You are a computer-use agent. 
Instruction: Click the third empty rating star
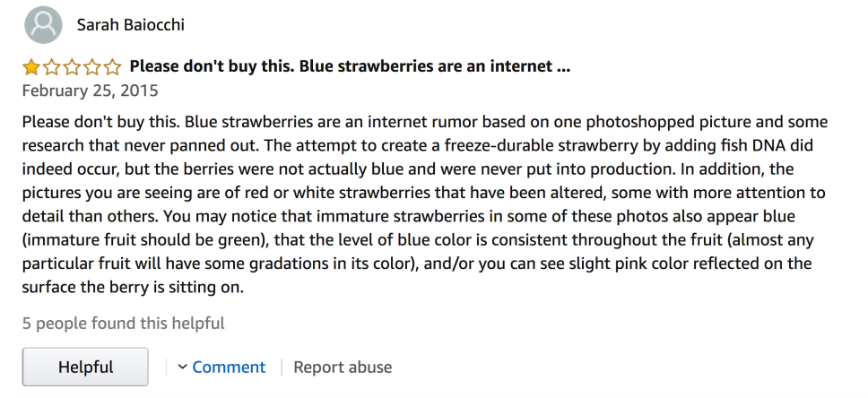coord(71,67)
